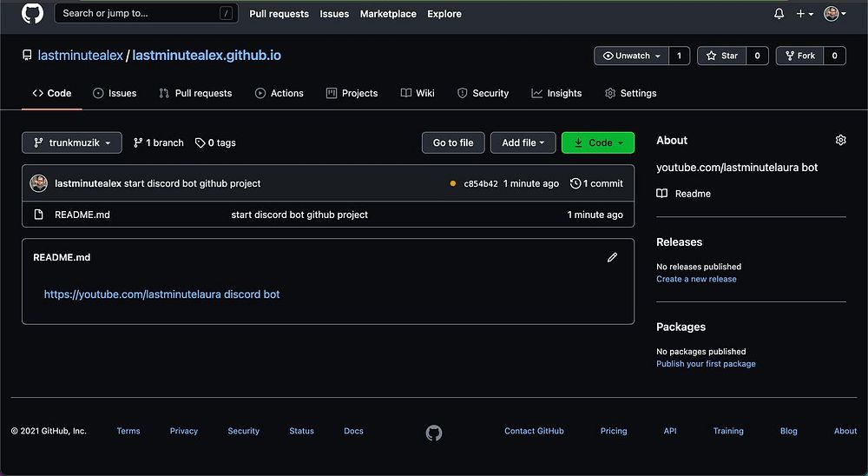Click Publish your first package

click(x=706, y=363)
